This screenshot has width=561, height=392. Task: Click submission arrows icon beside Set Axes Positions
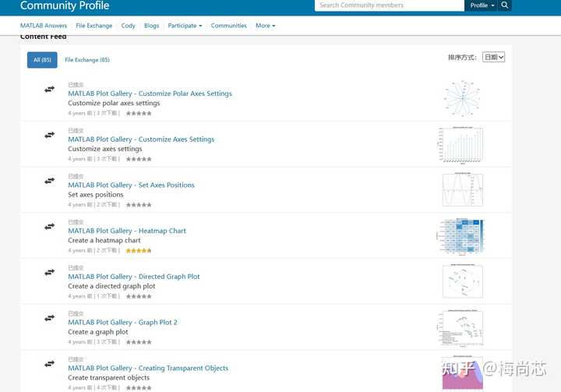click(x=49, y=181)
